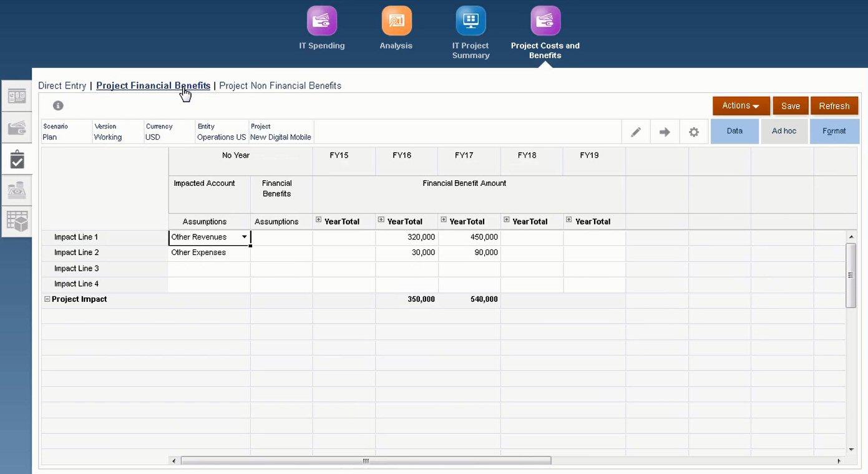The image size is (868, 474).
Task: Select Project Costs and Benefits icon
Action: [x=544, y=20]
